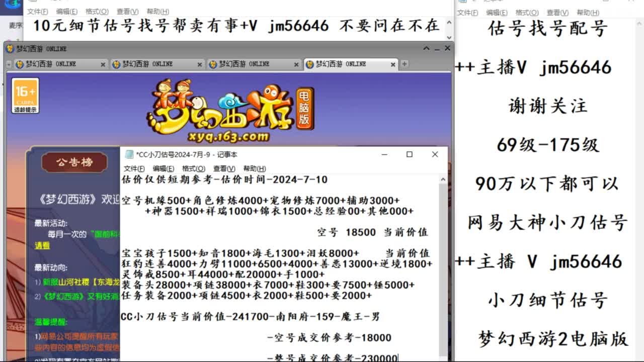
Task: Open 帮助(H) menu in CC小刀估号 notepad
Action: tap(255, 168)
